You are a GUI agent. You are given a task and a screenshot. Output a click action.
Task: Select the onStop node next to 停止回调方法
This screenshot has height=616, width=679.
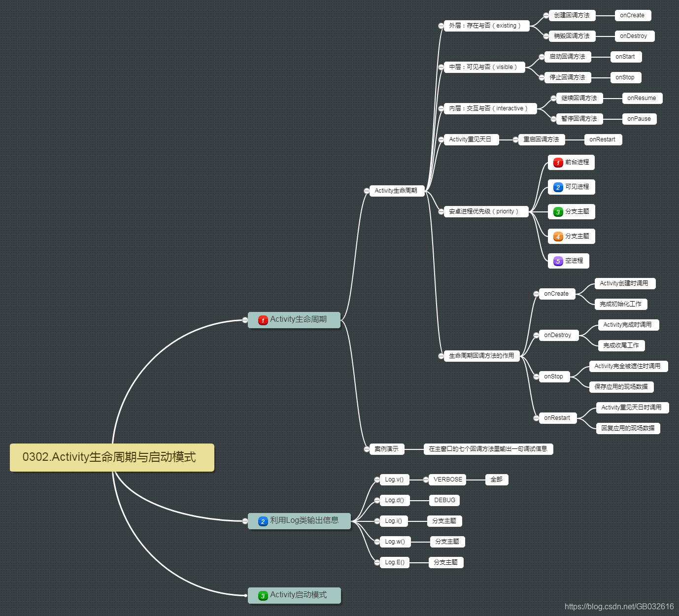click(x=626, y=77)
